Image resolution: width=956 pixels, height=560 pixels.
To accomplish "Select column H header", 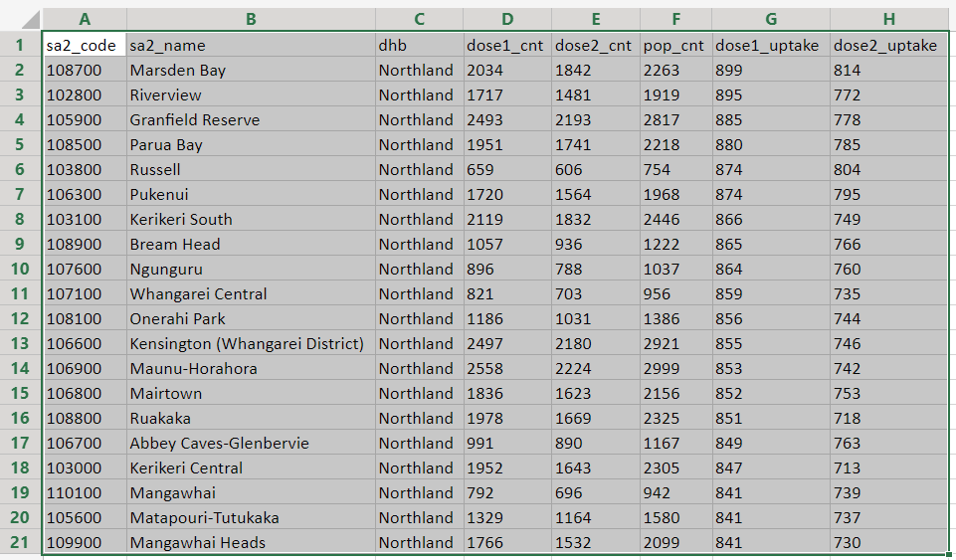I will tap(889, 19).
